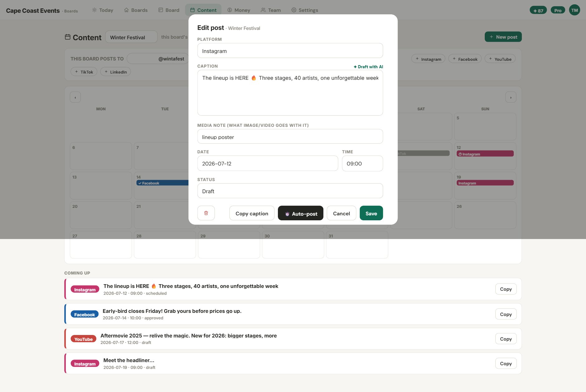Viewport: 586px width, 392px height.
Task: Cancel editing the post
Action: [x=341, y=213]
